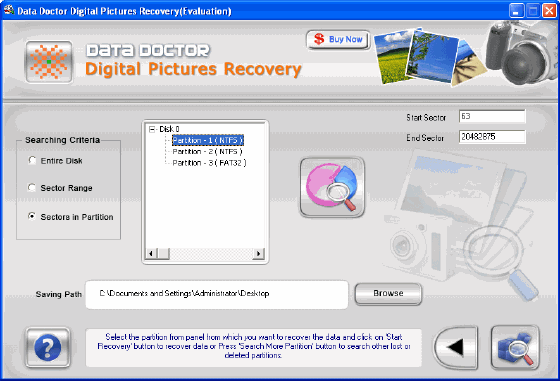Select Partition - 1 (NTFS)
Viewport: 560px width, 381px height.
tap(208, 140)
